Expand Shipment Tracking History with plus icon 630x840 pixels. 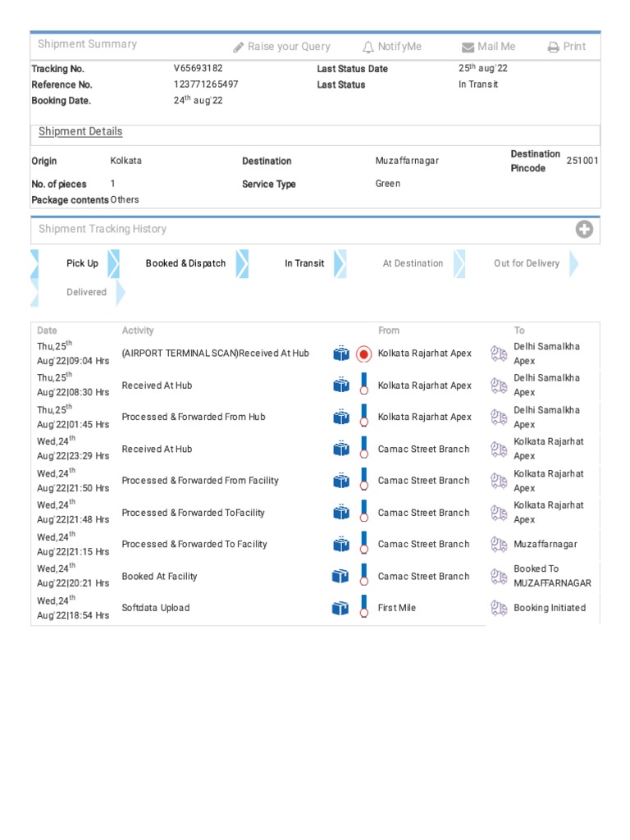click(584, 230)
